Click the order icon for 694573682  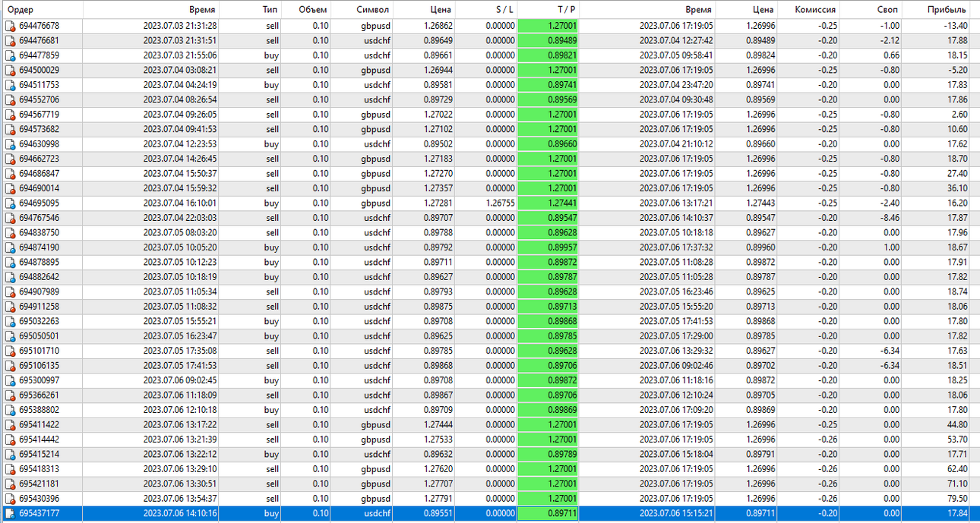(10, 129)
